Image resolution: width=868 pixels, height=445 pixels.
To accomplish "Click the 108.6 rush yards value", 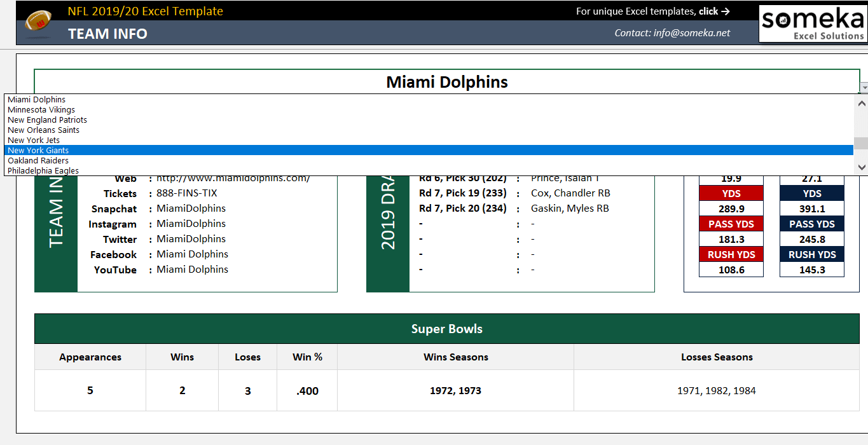I will click(x=731, y=270).
